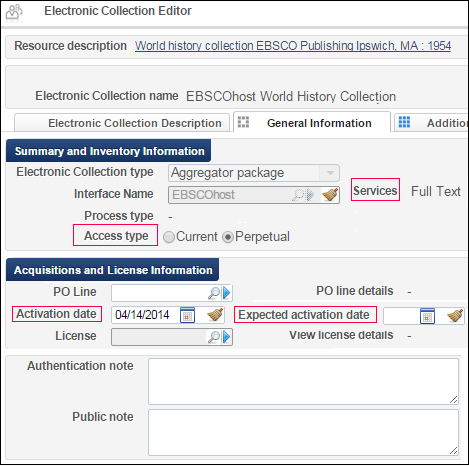Select the Perpetual access type radio
The width and height of the screenshot is (469, 466).
228,237
